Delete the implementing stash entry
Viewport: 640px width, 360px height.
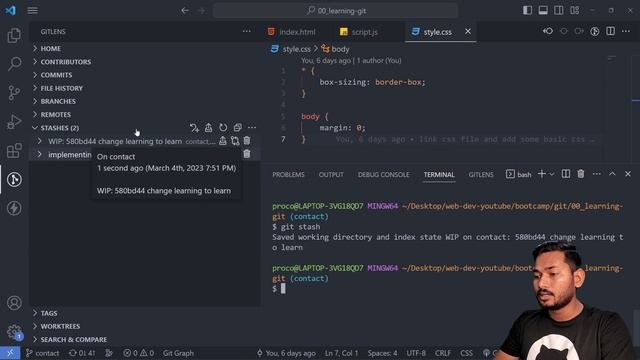247,154
